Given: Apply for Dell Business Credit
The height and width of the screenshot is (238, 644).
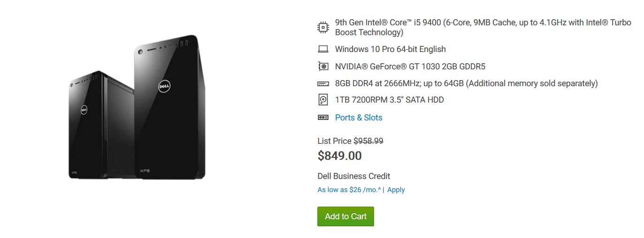Looking at the screenshot, I should [396, 190].
